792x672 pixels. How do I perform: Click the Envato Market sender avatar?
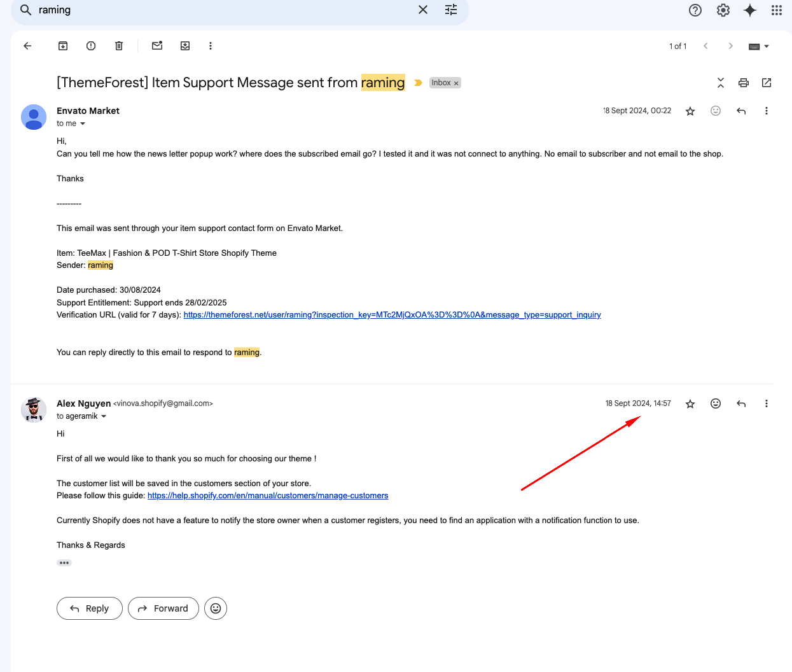coord(34,117)
